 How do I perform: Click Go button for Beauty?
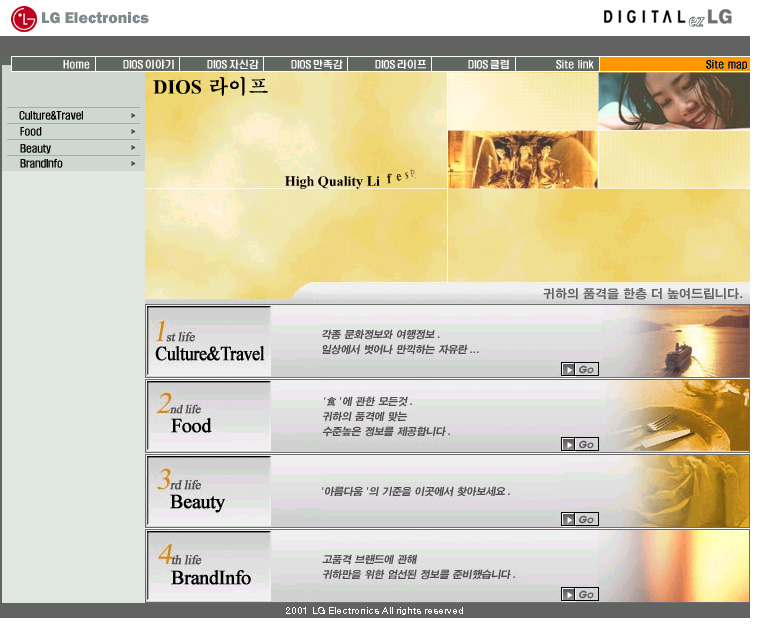coord(580,519)
